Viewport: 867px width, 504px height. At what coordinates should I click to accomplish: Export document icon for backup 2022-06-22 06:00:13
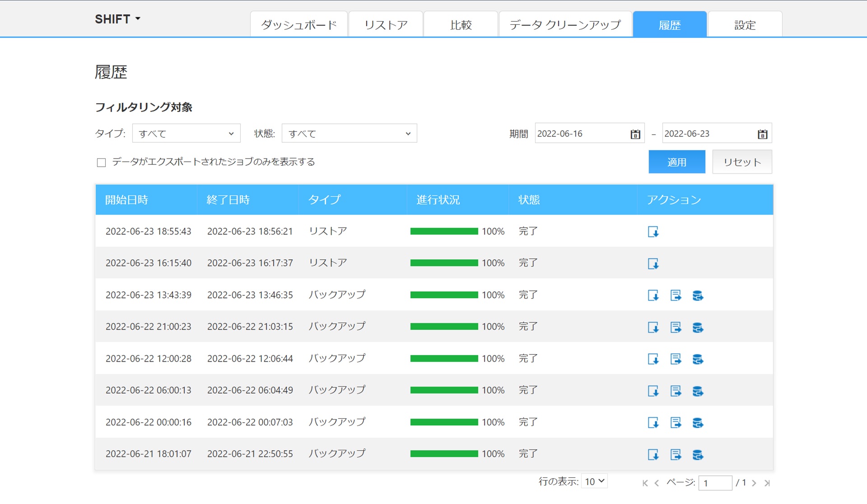[x=676, y=391]
